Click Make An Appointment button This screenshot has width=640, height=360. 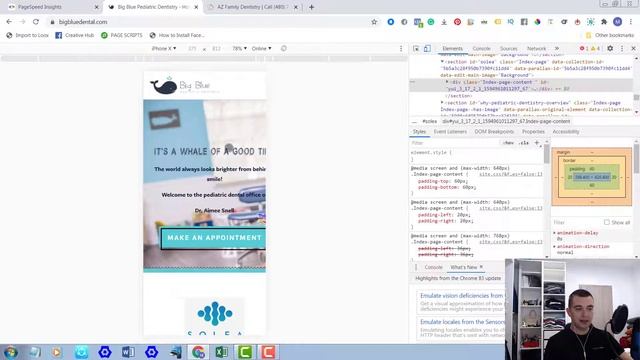point(213,238)
